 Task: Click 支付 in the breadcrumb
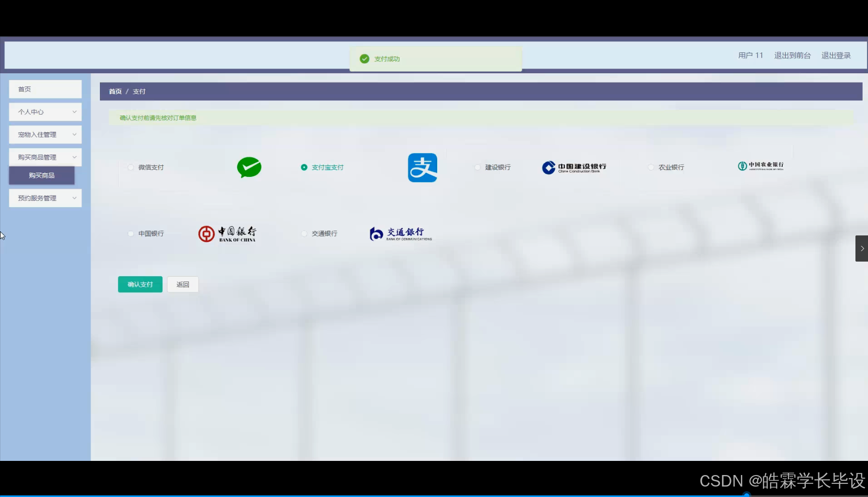click(x=139, y=92)
